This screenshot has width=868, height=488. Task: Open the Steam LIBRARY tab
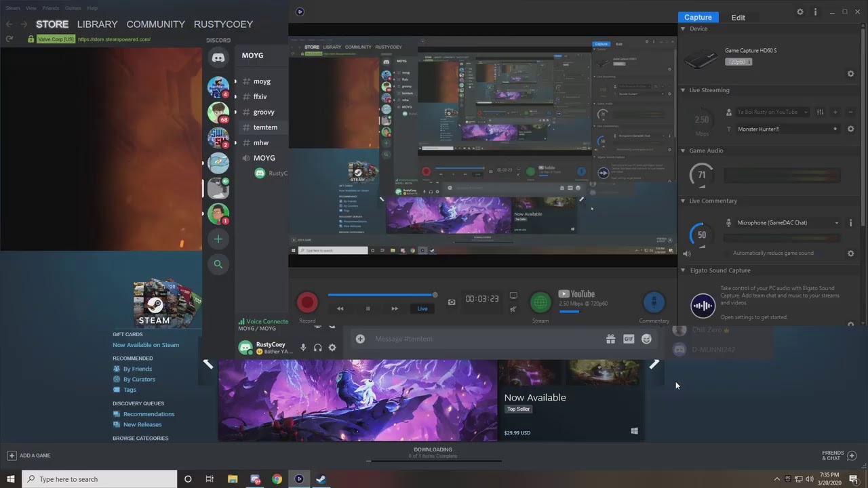pos(98,24)
